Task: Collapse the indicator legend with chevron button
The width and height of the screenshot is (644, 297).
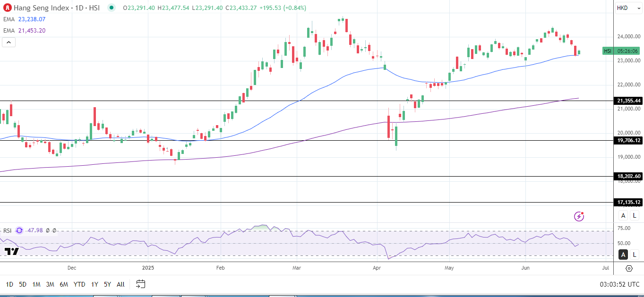Action: pyautogui.click(x=9, y=42)
